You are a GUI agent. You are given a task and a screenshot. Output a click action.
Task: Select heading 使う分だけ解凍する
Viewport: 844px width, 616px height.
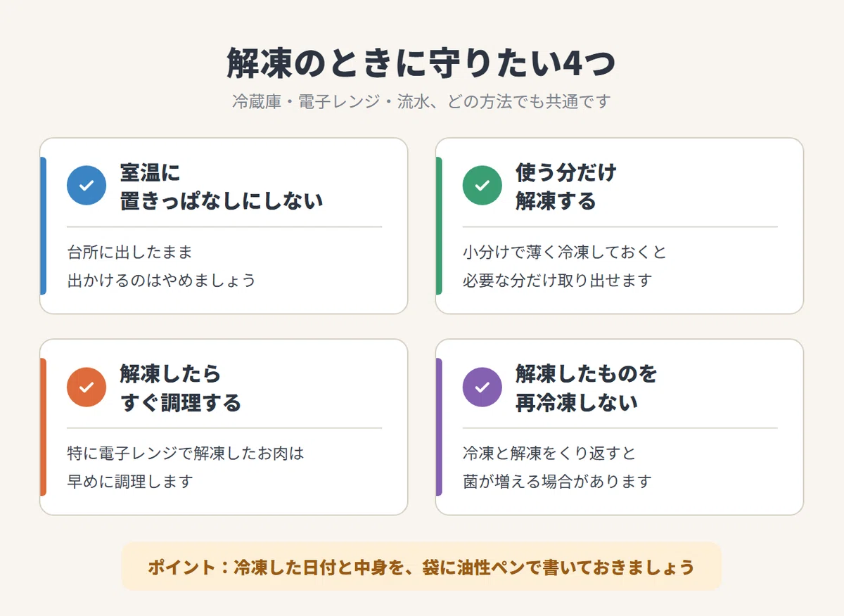(566, 186)
